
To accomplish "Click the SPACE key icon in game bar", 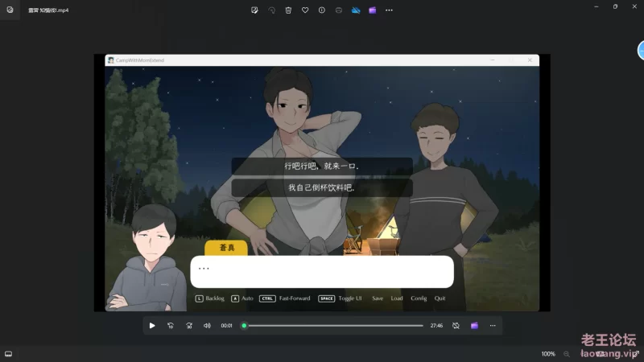I will click(327, 298).
